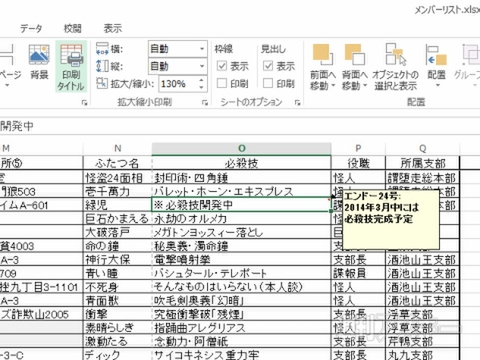
Task: Expand the 前面へ移動 dropdown arrow
Action: click(333, 86)
